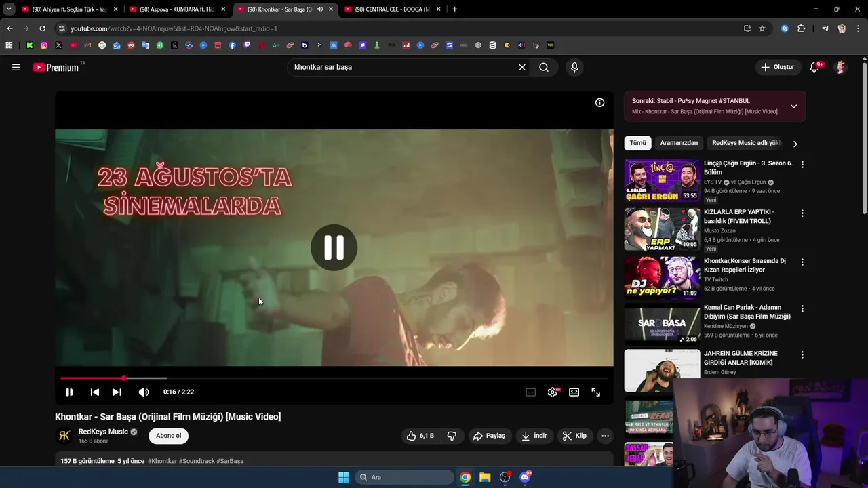Clear the search box with the X
868x488 pixels.
point(522,67)
